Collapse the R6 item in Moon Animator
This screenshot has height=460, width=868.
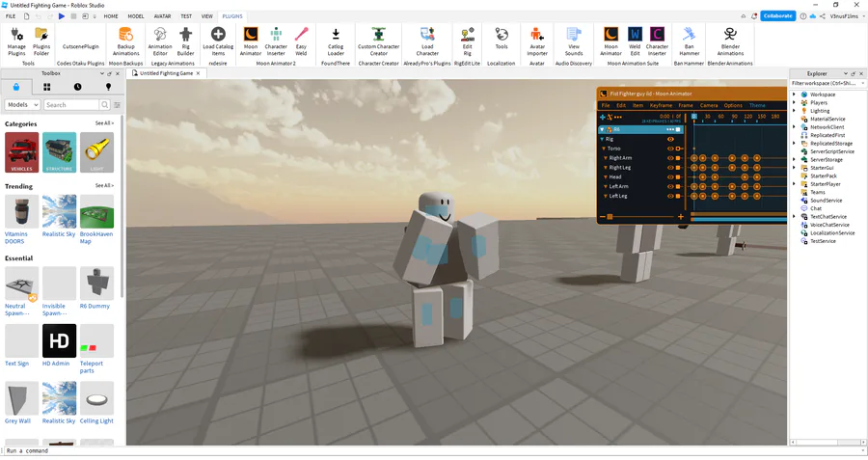(602, 129)
